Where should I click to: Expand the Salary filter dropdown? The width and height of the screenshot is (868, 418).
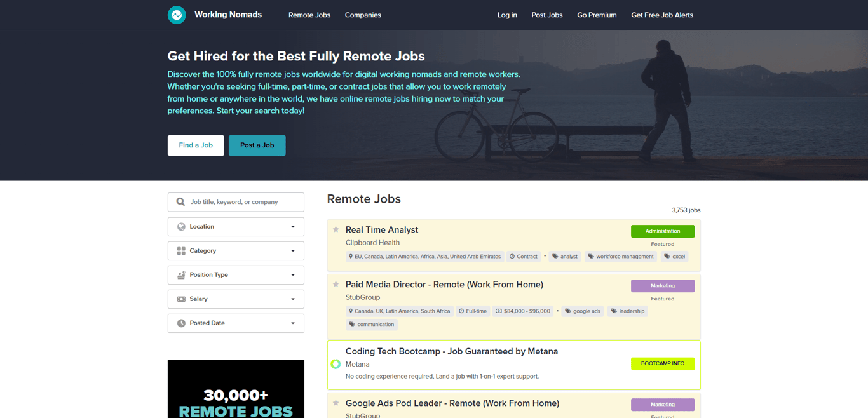tap(236, 299)
